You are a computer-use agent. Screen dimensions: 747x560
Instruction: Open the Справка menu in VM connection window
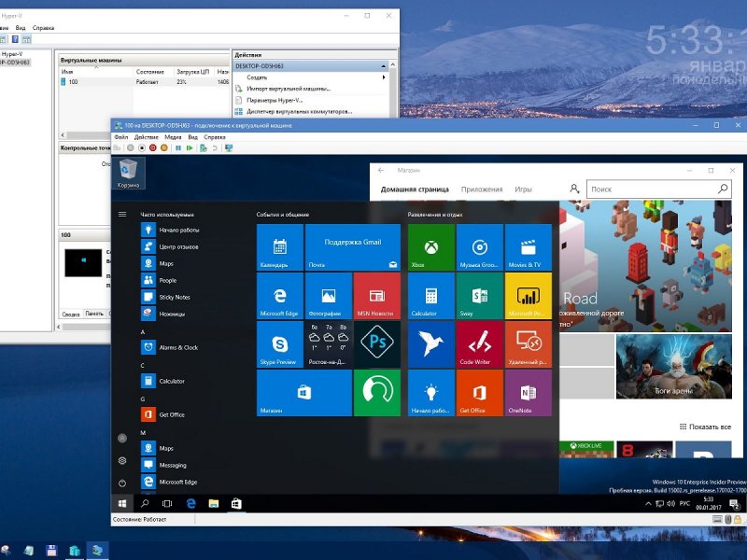215,136
